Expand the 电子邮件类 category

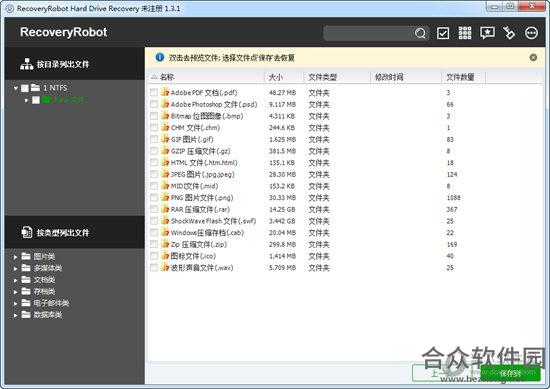pyautogui.click(x=15, y=303)
